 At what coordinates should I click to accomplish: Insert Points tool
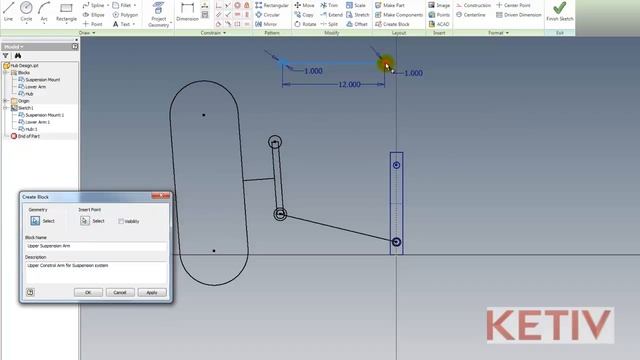(439, 15)
